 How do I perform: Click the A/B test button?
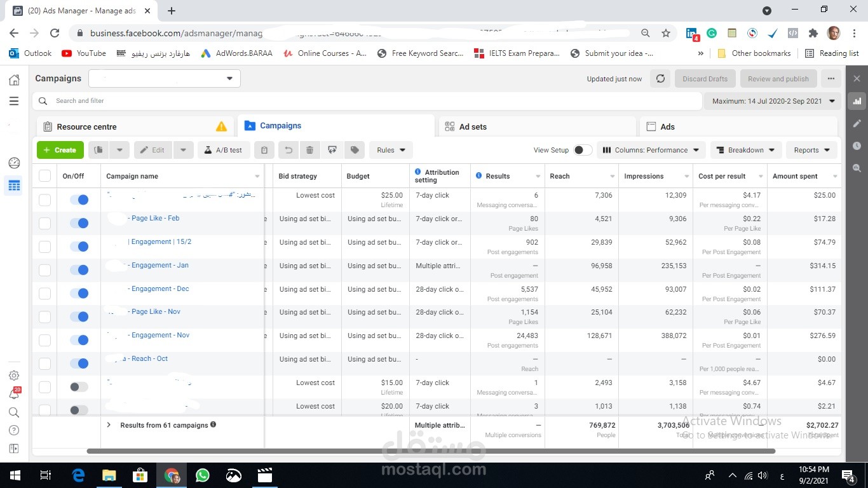pos(223,150)
